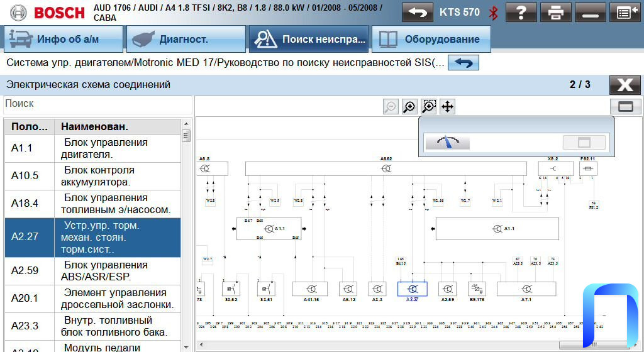Select row A23.3 Внутр. топливный блок
The height and width of the screenshot is (352, 644).
[x=93, y=326]
